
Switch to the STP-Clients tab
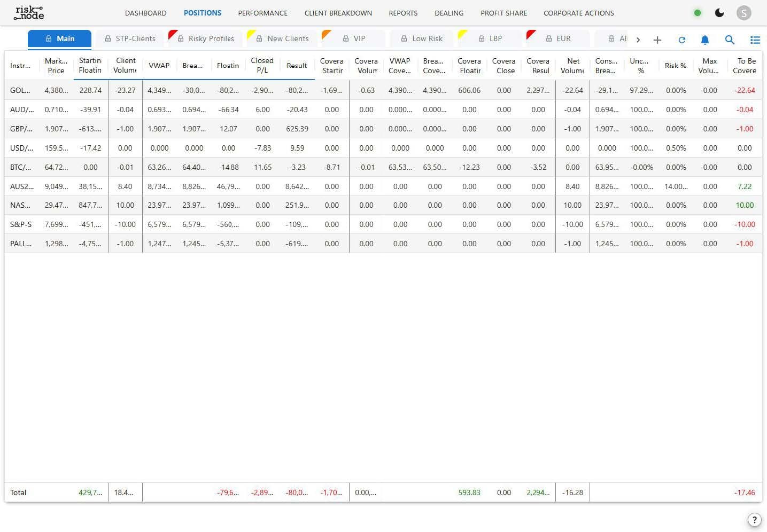tap(130, 38)
